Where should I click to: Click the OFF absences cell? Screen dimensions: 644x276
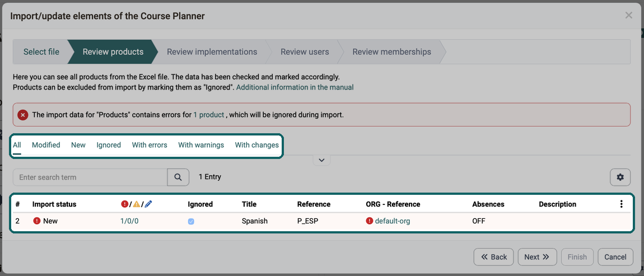coord(479,221)
